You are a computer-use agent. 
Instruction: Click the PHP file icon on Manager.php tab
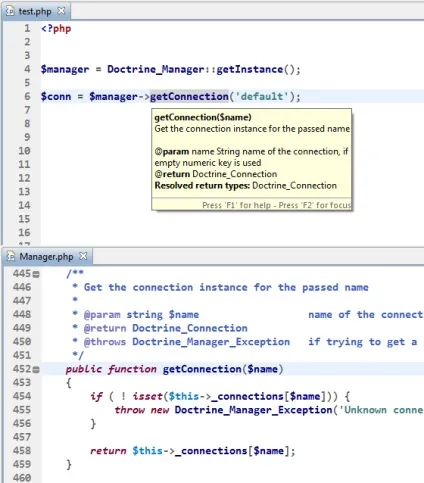pyautogui.click(x=11, y=256)
